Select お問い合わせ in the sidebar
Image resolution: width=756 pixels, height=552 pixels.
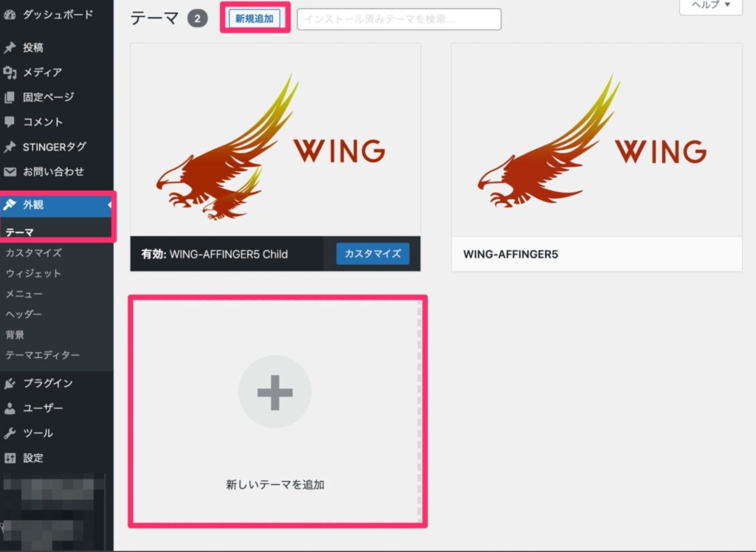[x=53, y=172]
